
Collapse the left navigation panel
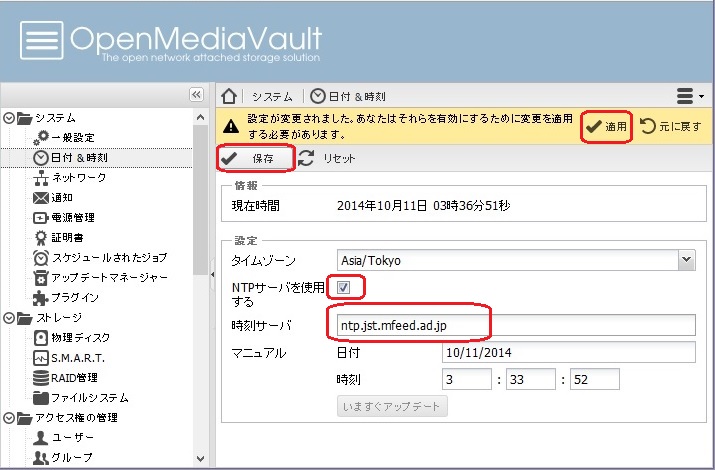pyautogui.click(x=196, y=94)
